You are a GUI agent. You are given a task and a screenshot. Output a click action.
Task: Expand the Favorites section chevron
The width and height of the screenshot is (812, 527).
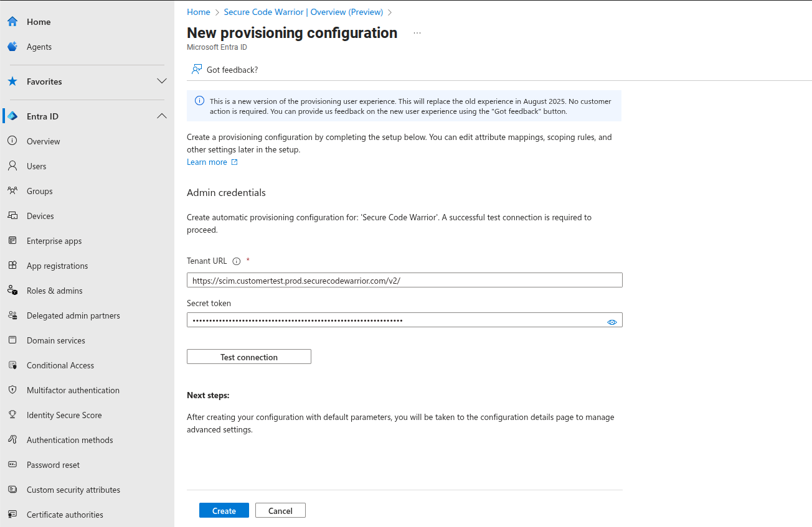tap(162, 82)
